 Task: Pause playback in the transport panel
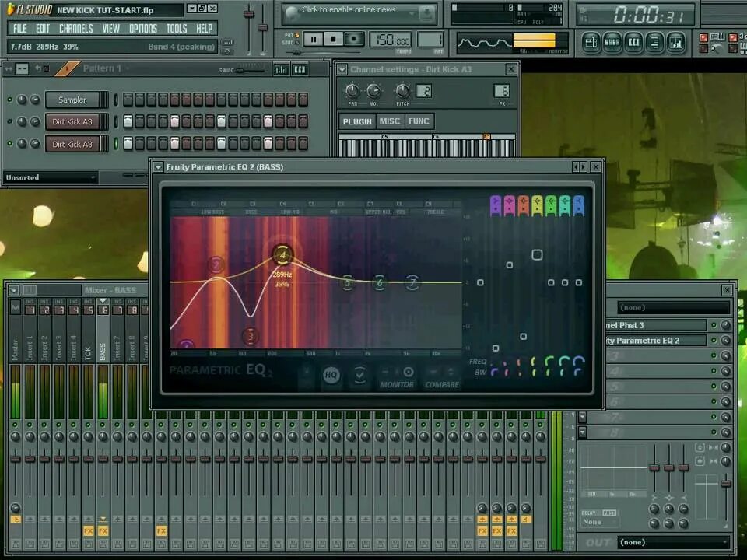313,40
